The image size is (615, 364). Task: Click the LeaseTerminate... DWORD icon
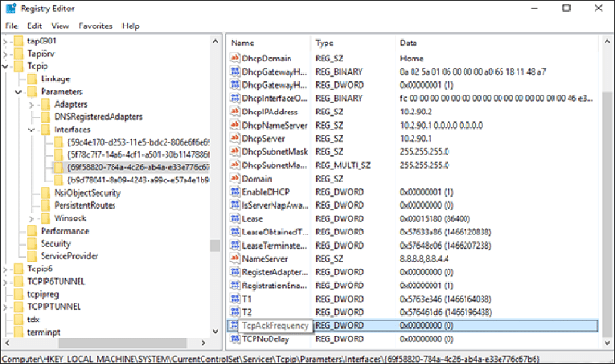(x=235, y=245)
